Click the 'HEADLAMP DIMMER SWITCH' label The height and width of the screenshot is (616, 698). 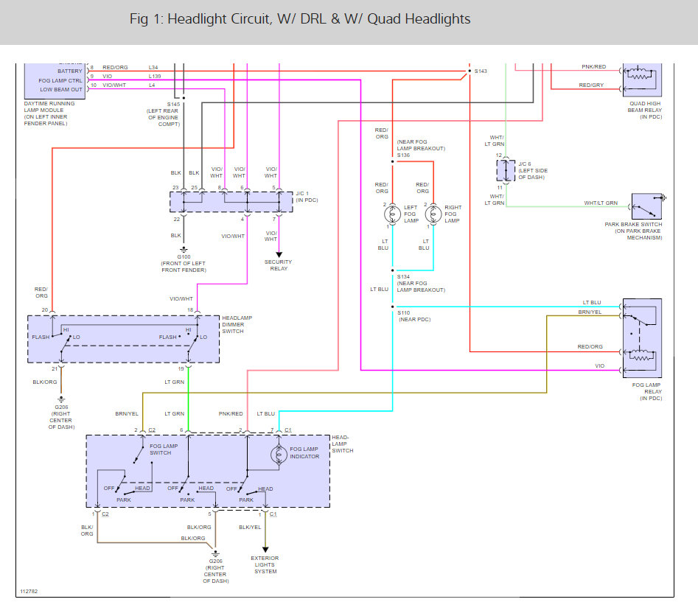237,324
